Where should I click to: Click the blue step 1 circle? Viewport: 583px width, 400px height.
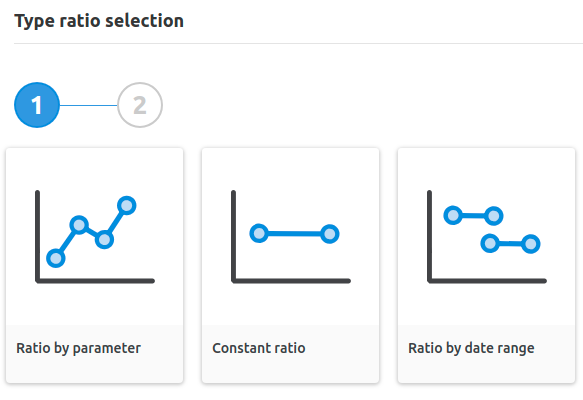37,105
